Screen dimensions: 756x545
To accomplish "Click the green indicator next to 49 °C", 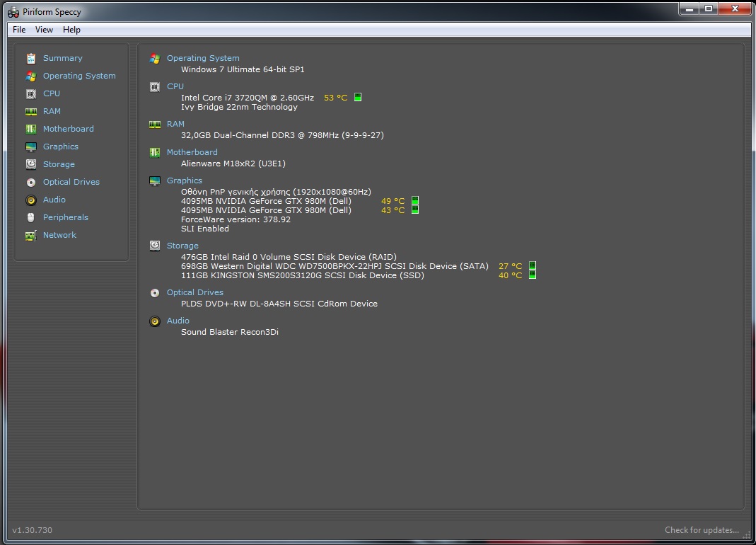I will (x=415, y=200).
